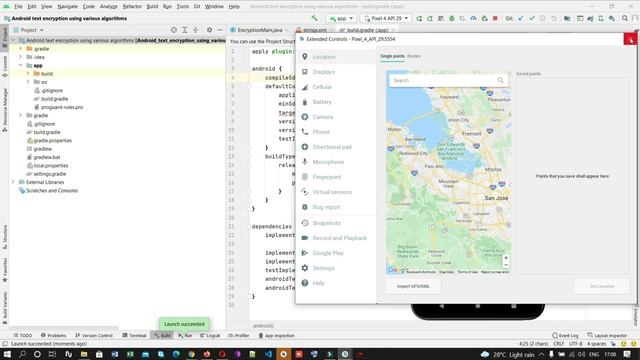
Task: Open the Pixel 4 API 29 device dropdown
Action: (386, 18)
